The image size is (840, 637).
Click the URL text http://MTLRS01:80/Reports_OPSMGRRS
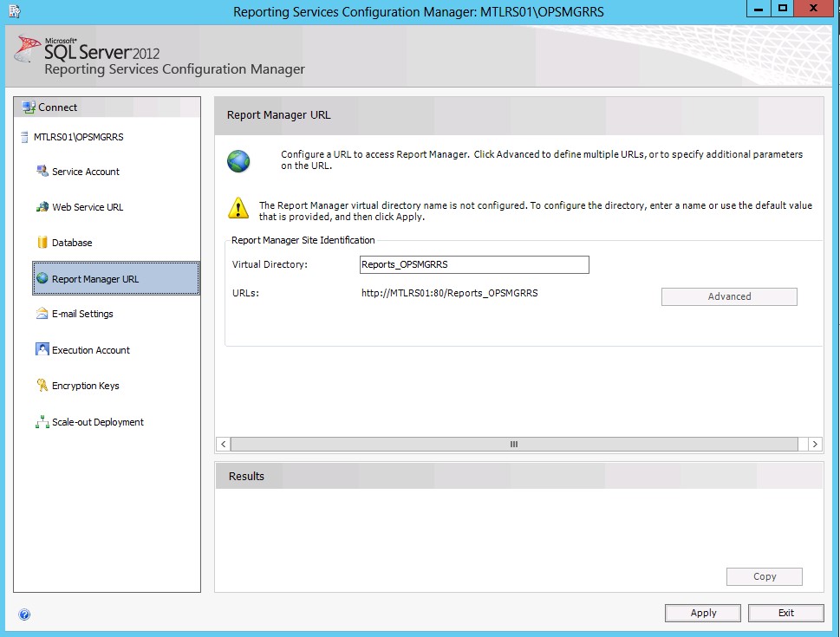point(449,293)
